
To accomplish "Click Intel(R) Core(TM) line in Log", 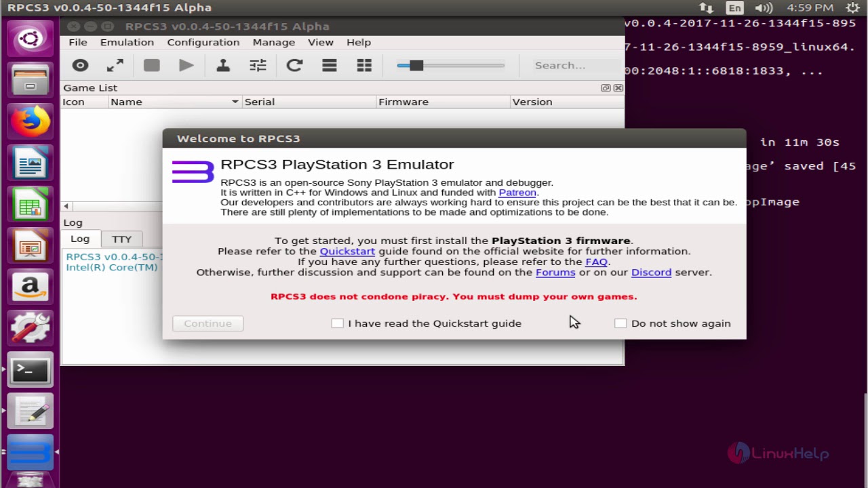I will click(112, 267).
